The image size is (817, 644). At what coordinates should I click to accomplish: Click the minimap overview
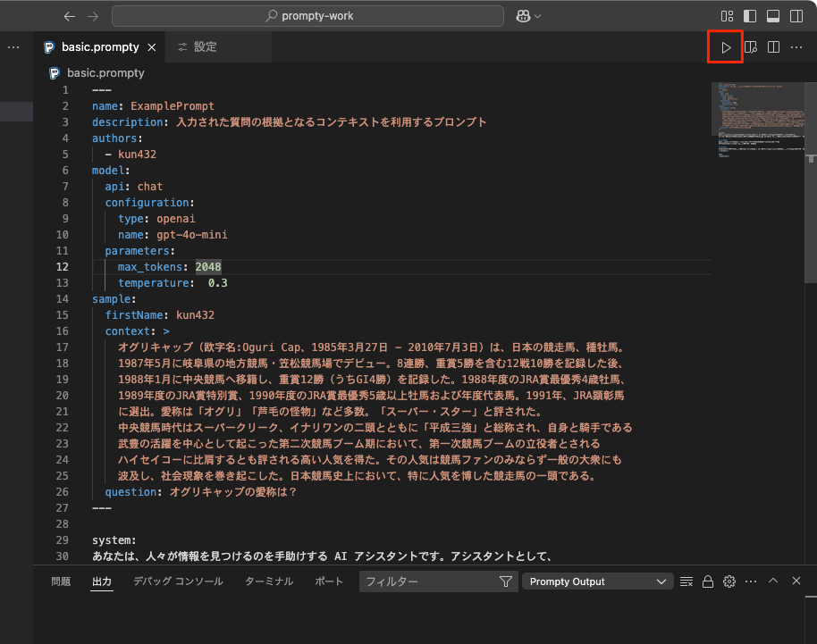click(x=758, y=120)
